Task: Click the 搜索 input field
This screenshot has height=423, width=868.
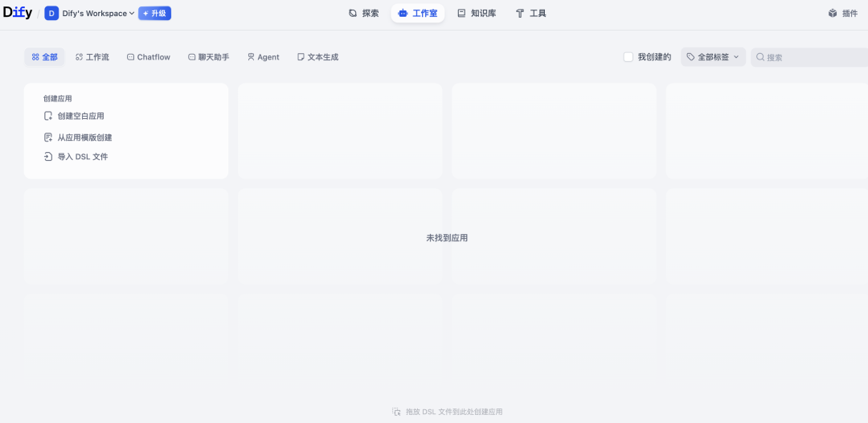Action: pos(812,57)
